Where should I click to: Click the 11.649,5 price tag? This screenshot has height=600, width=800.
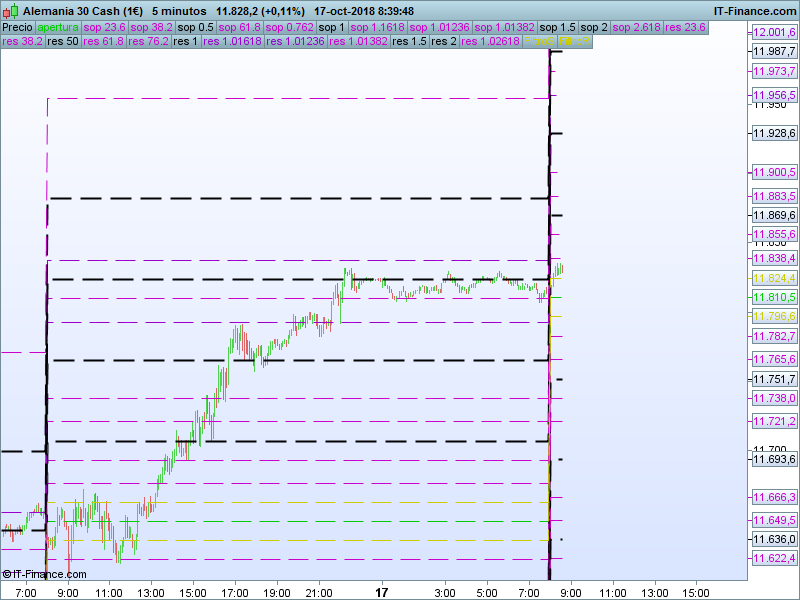[774, 520]
